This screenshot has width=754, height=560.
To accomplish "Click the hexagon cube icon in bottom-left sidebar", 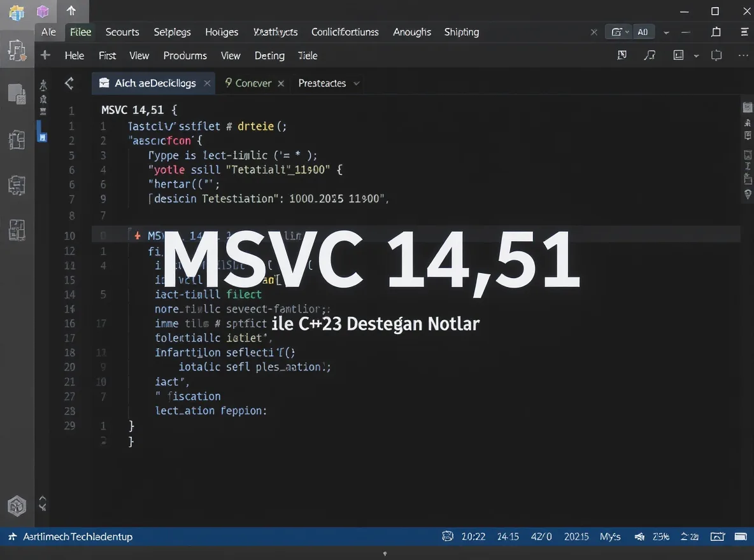I will click(x=16, y=506).
